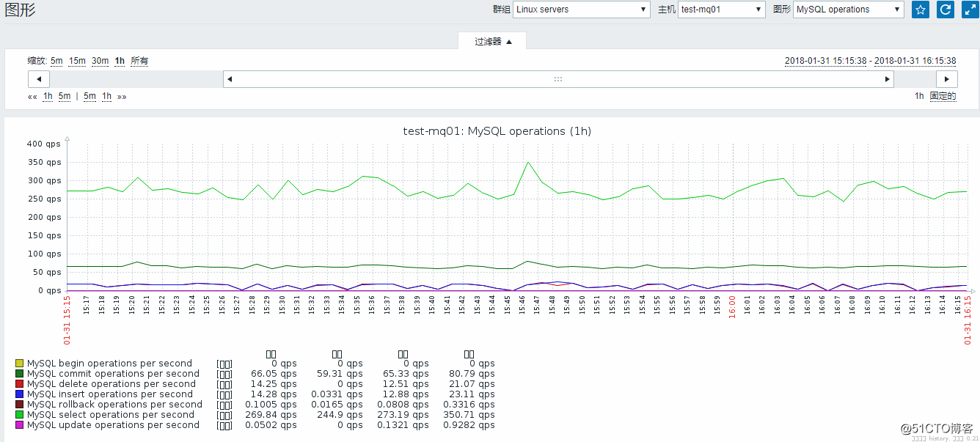The width and height of the screenshot is (980, 442).
Task: Click the 350.71 qps max value
Action: pos(469,415)
